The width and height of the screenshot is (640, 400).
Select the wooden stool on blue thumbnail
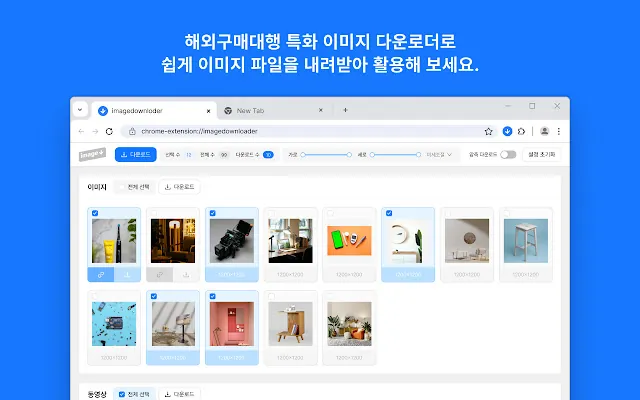[526, 241]
